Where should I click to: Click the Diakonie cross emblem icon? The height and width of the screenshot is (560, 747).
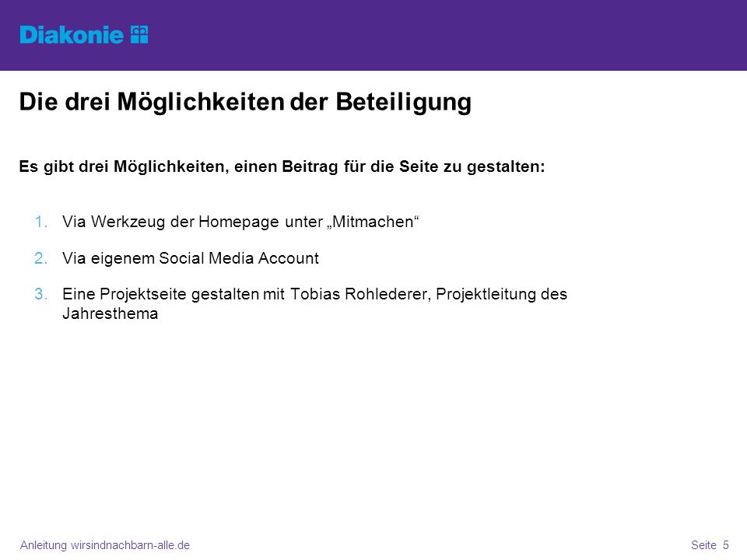coord(139,35)
